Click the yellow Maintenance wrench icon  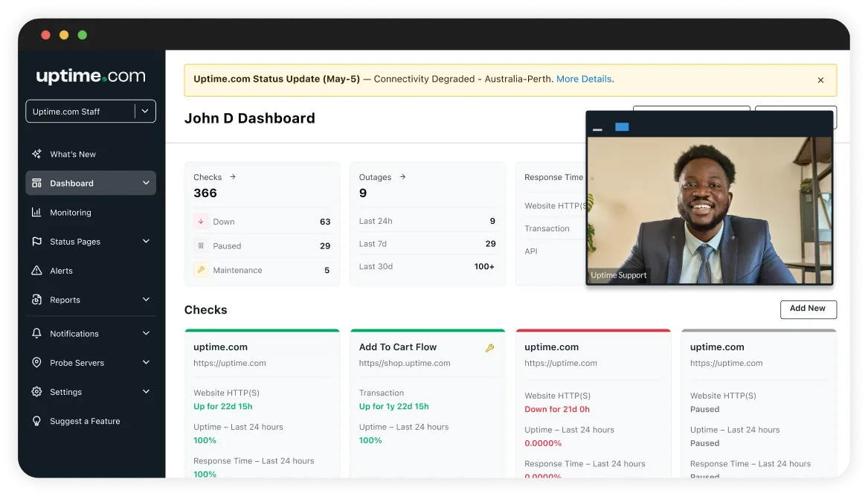pos(201,270)
